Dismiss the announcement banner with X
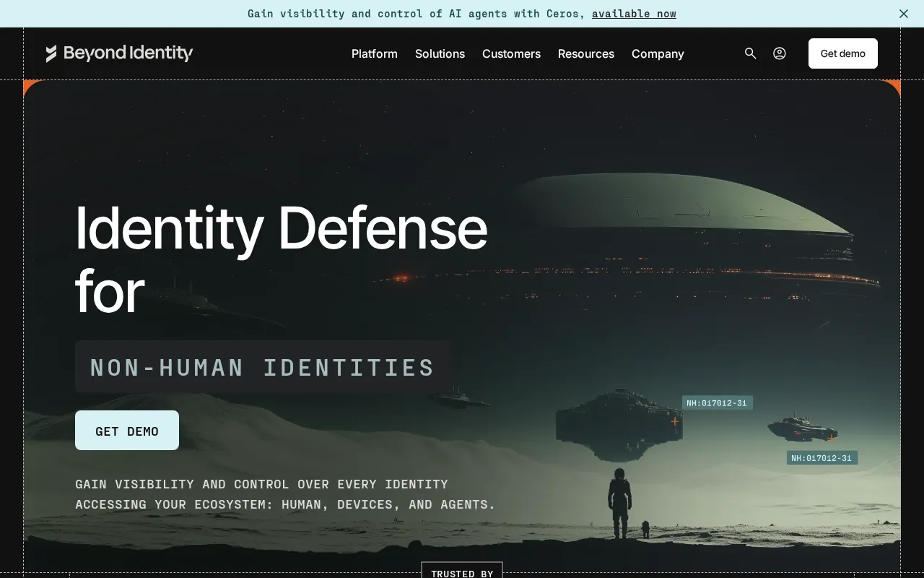 pos(904,14)
